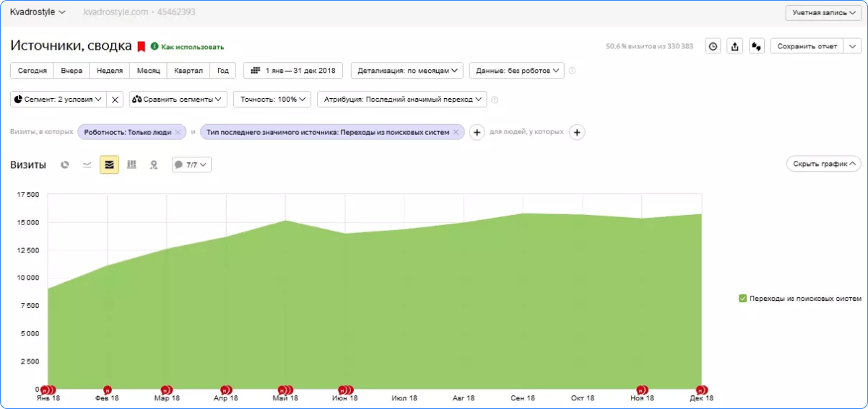The image size is (868, 409).
Task: Click the export/share report icon
Action: tap(735, 46)
